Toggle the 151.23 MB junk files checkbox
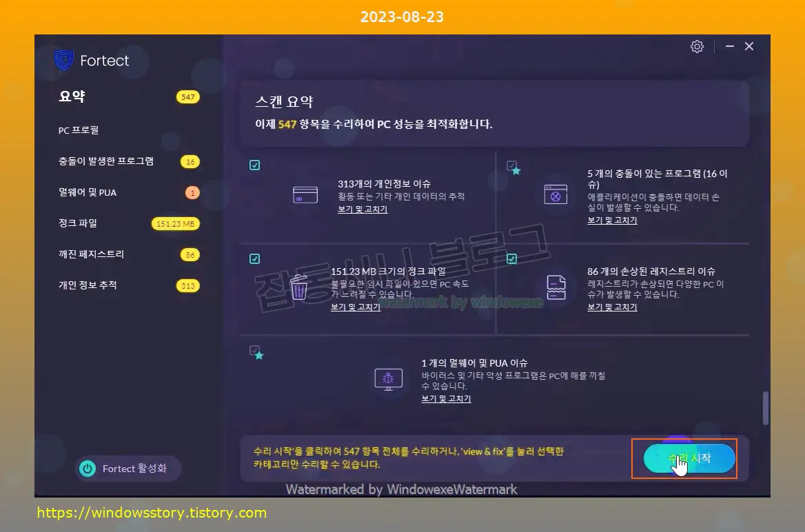Viewport: 805px width, 532px height. point(254,259)
